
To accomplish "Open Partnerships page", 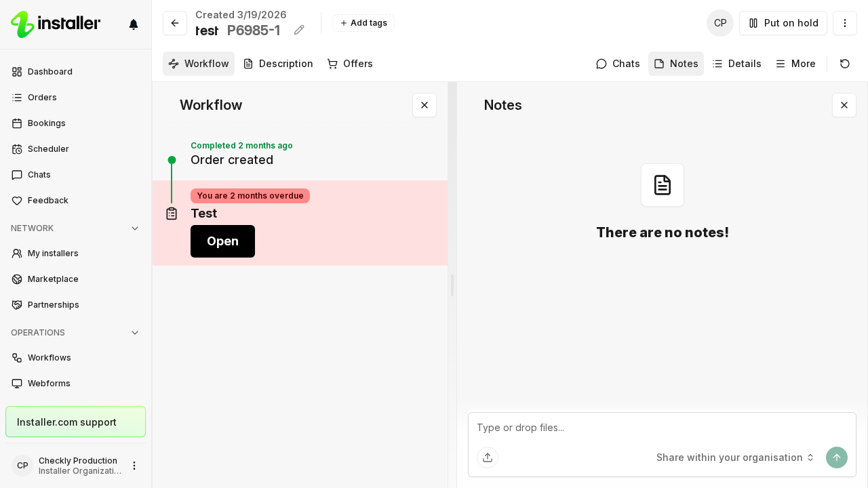I will click(x=76, y=305).
